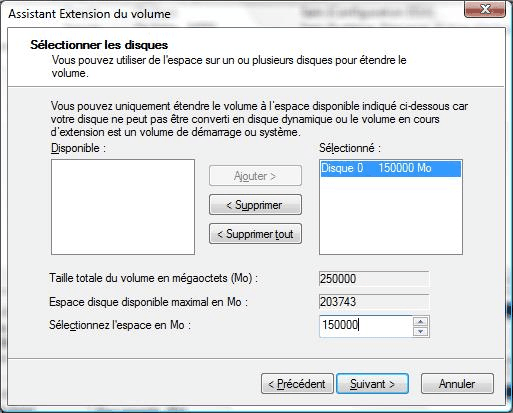Click the maximum available space field 203743
The width and height of the screenshot is (513, 413).
(374, 302)
